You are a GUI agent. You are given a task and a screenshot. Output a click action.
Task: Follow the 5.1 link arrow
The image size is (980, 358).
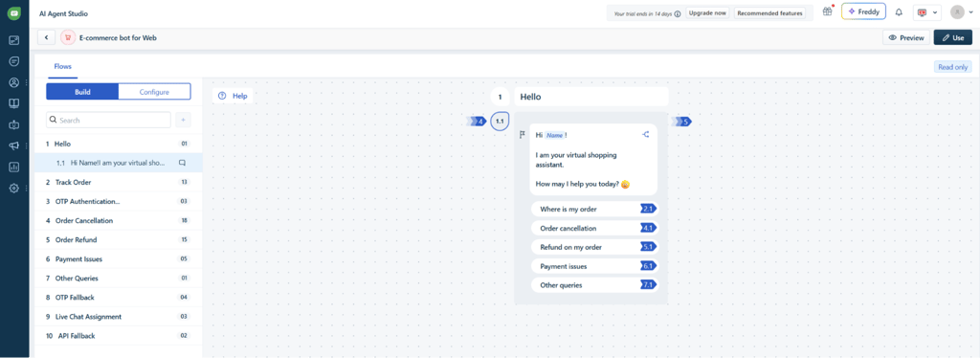click(649, 247)
